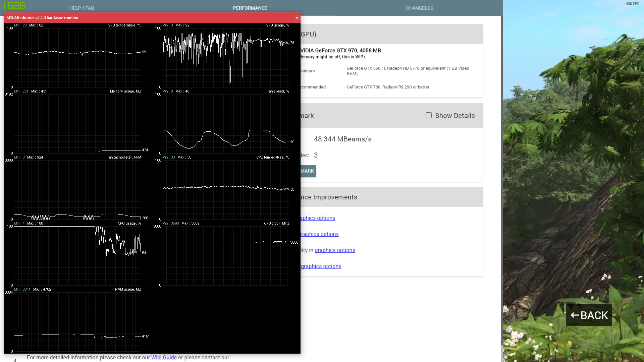Screen dimensions: 644x362
Task: Click the partially visible MARK benchmark button
Action: (308, 171)
